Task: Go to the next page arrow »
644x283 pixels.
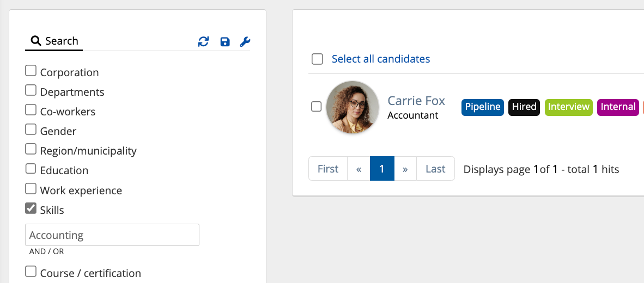Action: (x=405, y=169)
